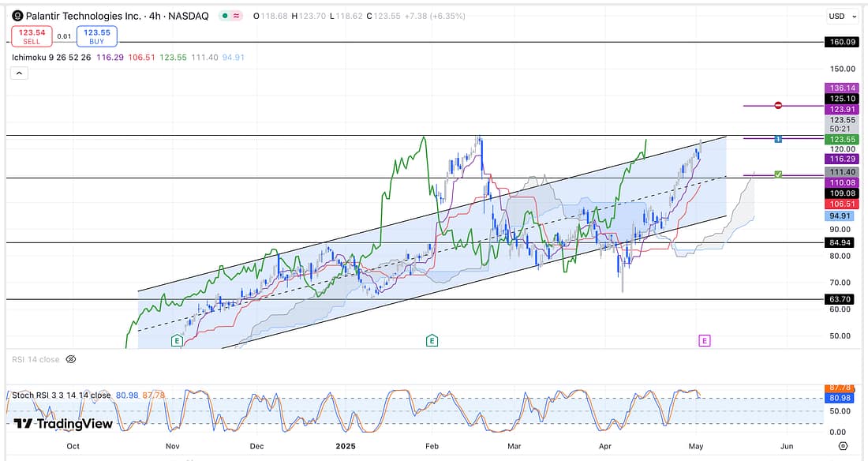Toggle the market status indicator pill
Viewport: 868px width, 461px height.
point(231,16)
